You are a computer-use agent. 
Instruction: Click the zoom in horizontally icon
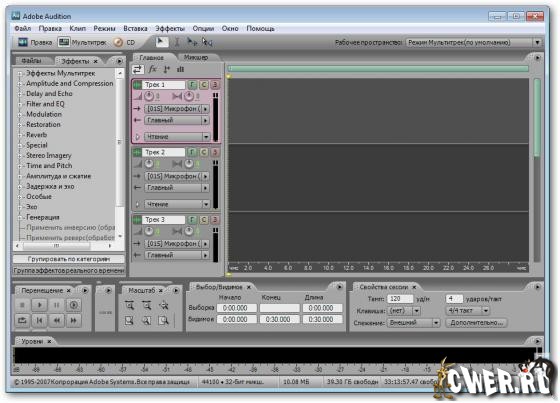[x=129, y=305]
